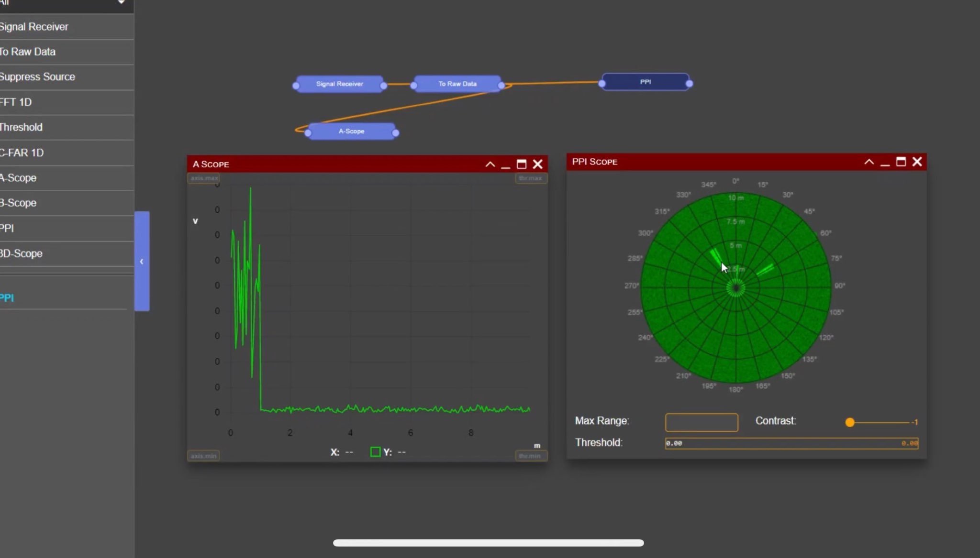Open the All component filter dropdown
This screenshot has width=980, height=558.
[x=67, y=5]
